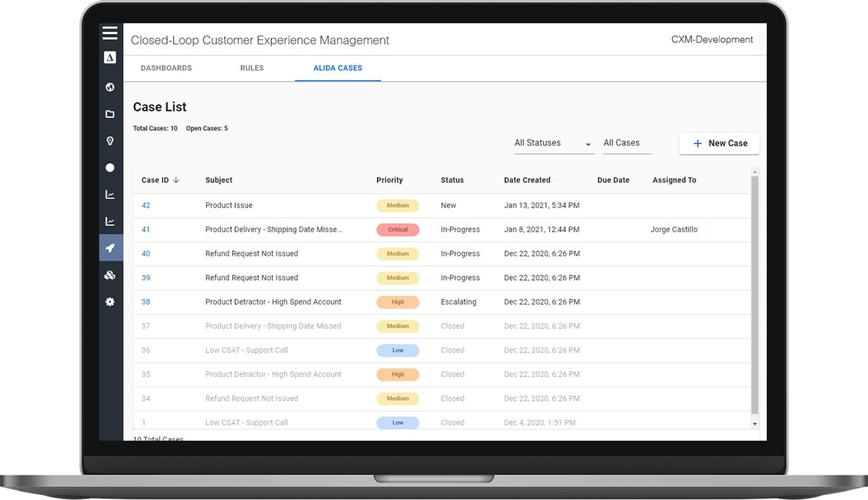The height and width of the screenshot is (500, 868).
Task: Click the Product Delivery subject of case 41
Action: (273, 229)
